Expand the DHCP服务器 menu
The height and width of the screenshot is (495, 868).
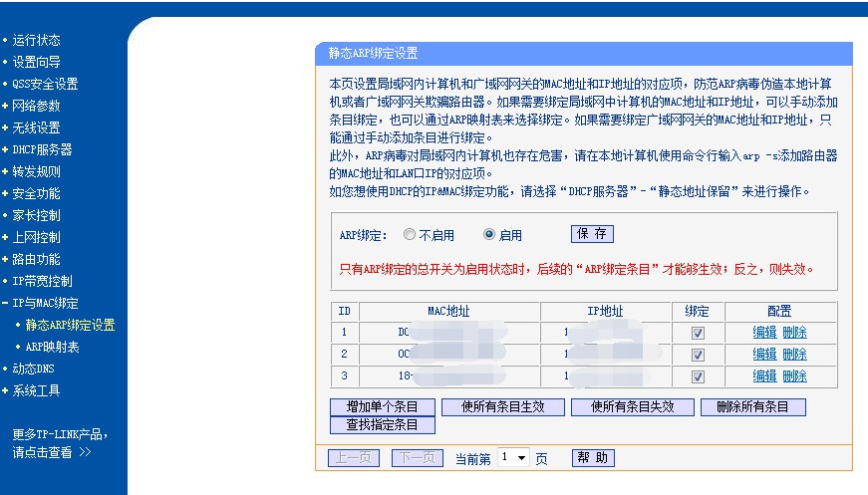(x=42, y=149)
